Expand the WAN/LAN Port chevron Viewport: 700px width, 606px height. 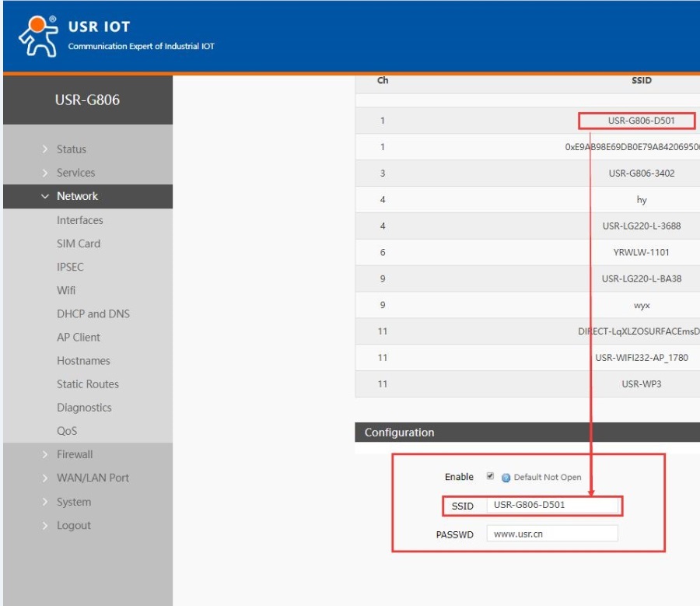click(45, 478)
